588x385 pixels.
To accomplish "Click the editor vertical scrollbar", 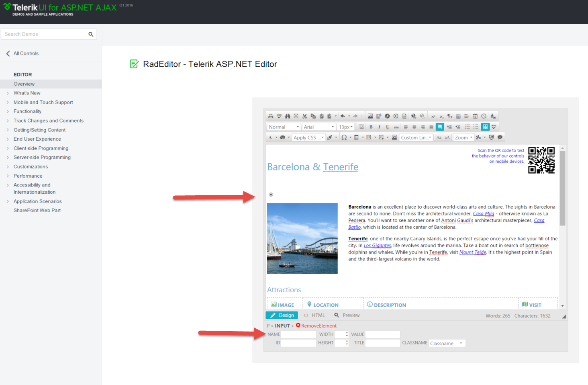I will point(562,188).
